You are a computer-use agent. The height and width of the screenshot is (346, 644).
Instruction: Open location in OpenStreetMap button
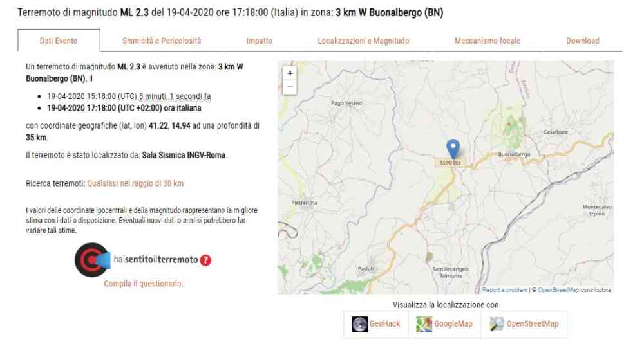[524, 324]
